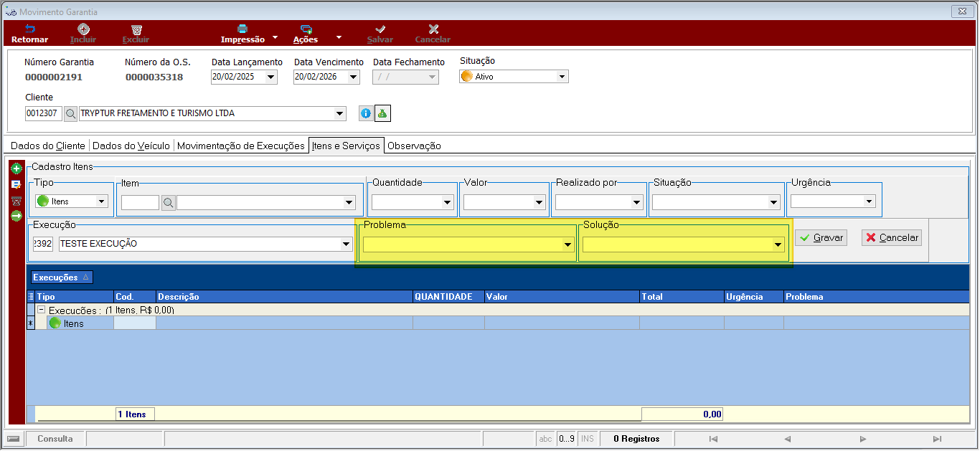Click the edit item sidebar icon with pencil
Viewport: 980px width, 451px height.
(17, 184)
